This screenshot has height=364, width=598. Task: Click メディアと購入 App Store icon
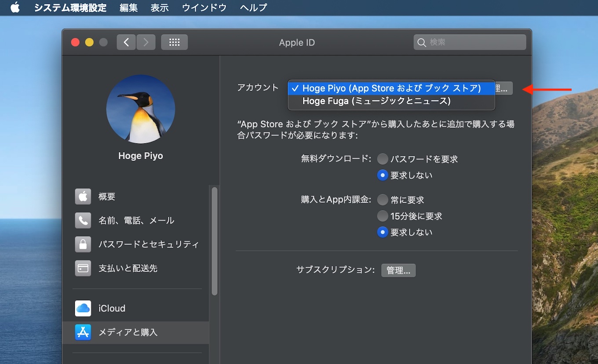point(83,332)
